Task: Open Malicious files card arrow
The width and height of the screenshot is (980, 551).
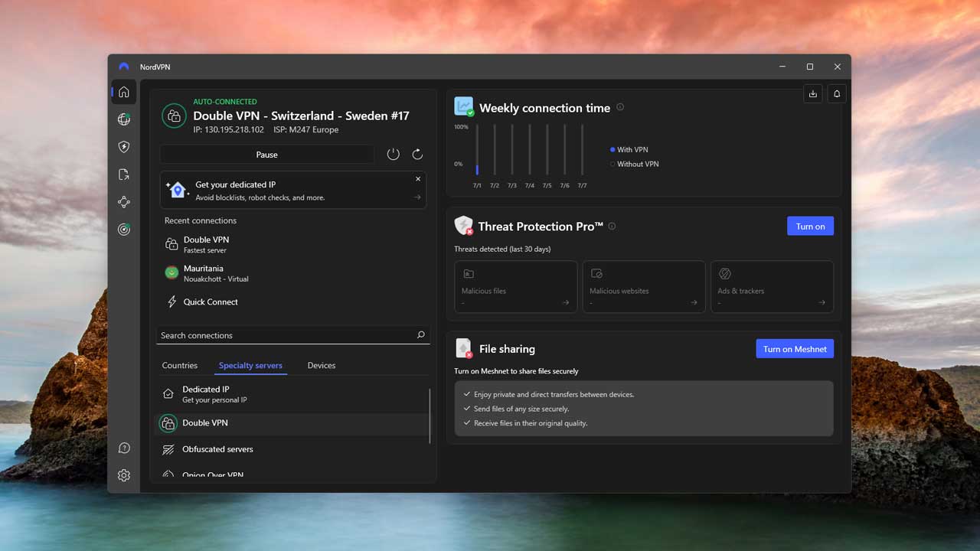Action: point(566,302)
